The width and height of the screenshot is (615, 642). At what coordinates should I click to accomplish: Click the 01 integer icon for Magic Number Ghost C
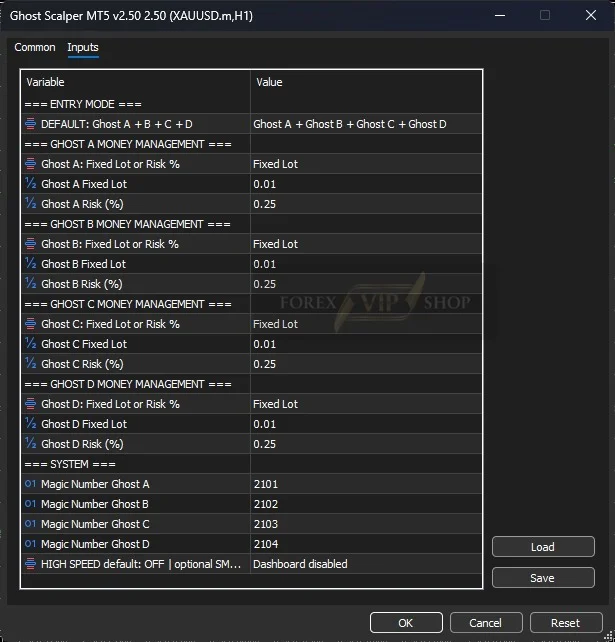pyautogui.click(x=30, y=524)
